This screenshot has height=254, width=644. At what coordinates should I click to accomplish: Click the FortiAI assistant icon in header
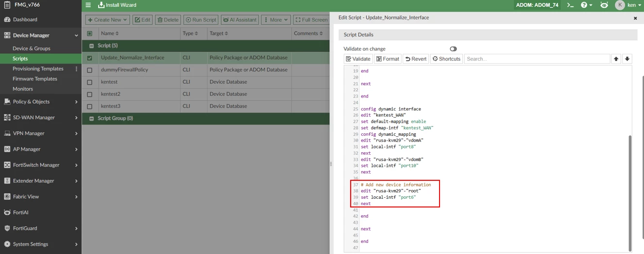(604, 5)
